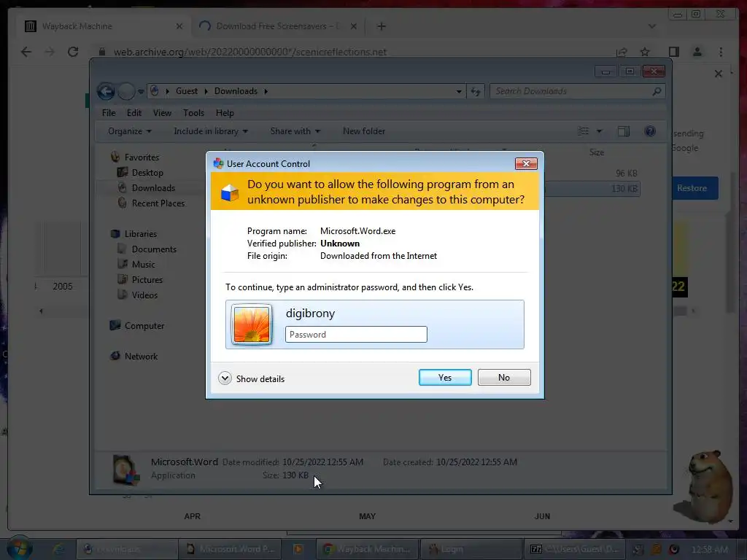Select Recent Places in navigation pane
The image size is (747, 560).
pos(158,203)
